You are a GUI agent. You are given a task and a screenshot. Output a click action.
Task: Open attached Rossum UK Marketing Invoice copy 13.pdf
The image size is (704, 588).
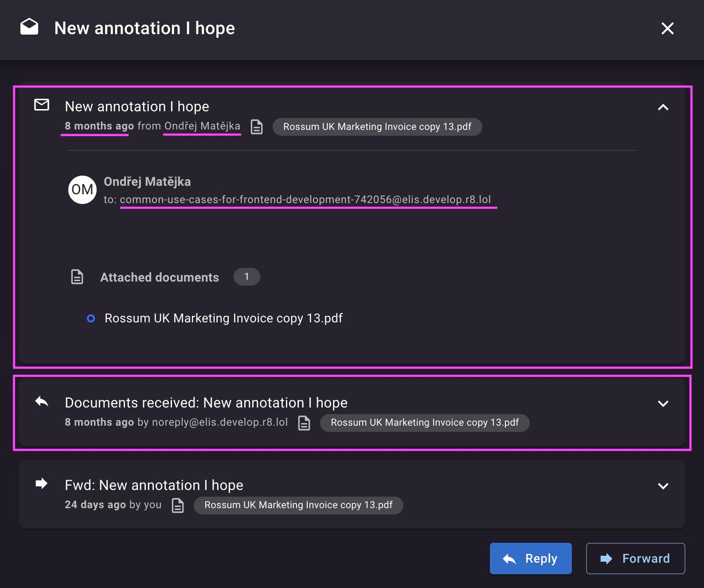[x=223, y=318]
